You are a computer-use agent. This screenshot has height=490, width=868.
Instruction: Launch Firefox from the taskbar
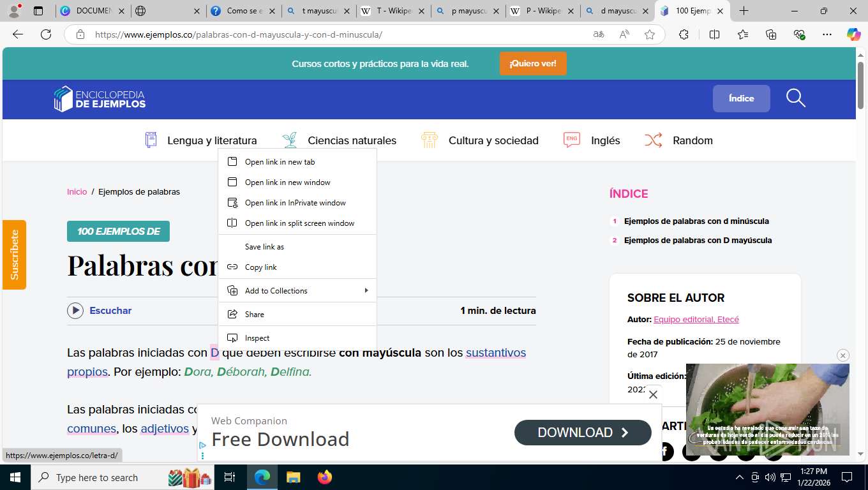coord(325,477)
